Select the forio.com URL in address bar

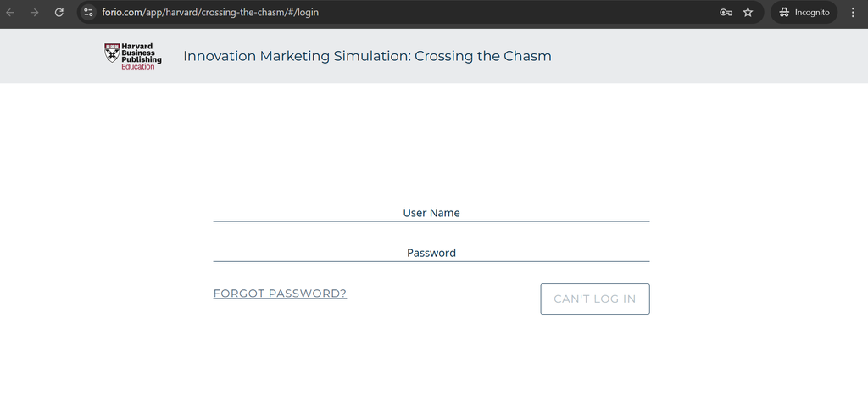tap(210, 13)
